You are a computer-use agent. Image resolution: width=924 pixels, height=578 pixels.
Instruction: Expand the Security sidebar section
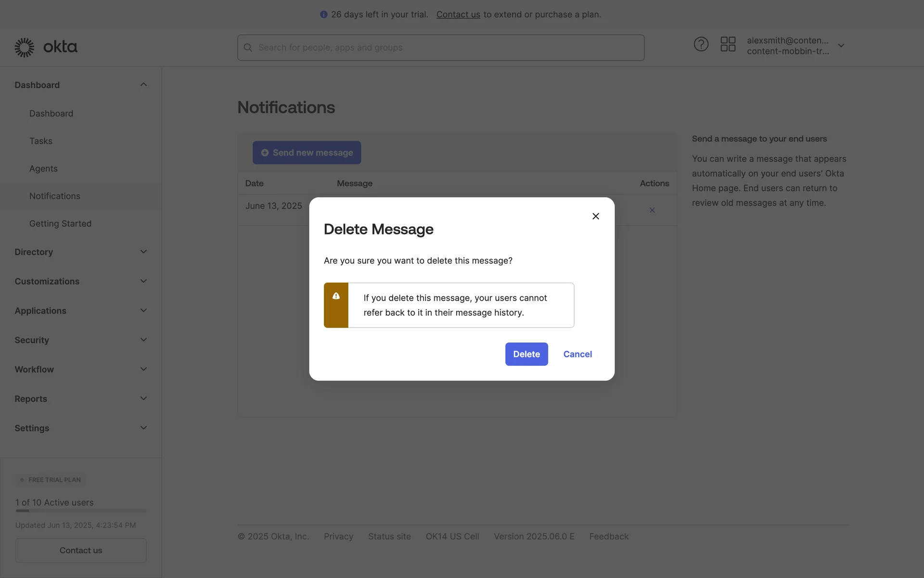point(143,340)
